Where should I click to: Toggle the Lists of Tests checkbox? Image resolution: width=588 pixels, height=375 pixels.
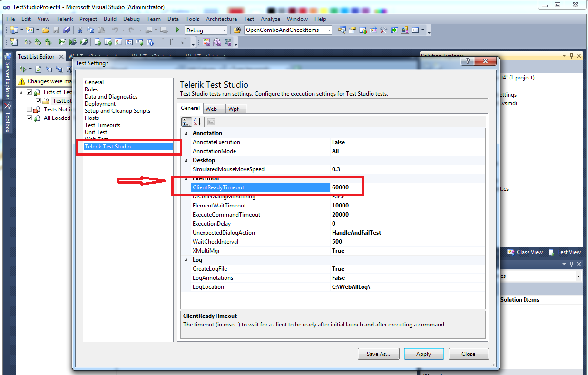tap(29, 92)
